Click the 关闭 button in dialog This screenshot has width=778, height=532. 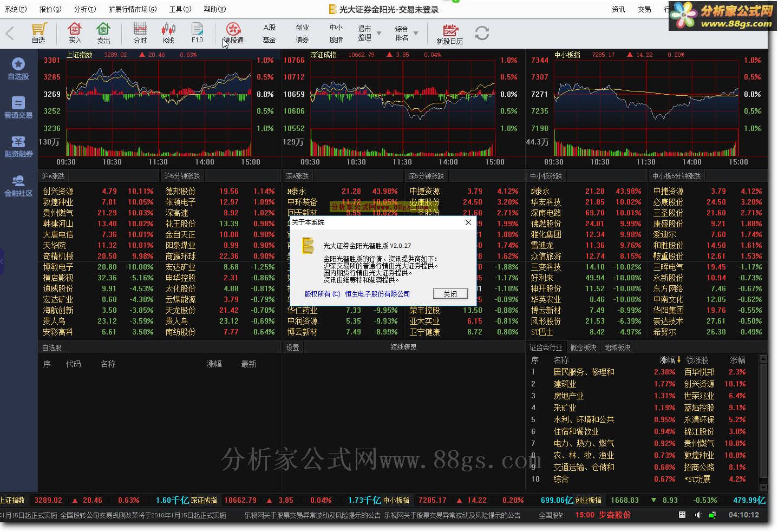[x=450, y=294]
